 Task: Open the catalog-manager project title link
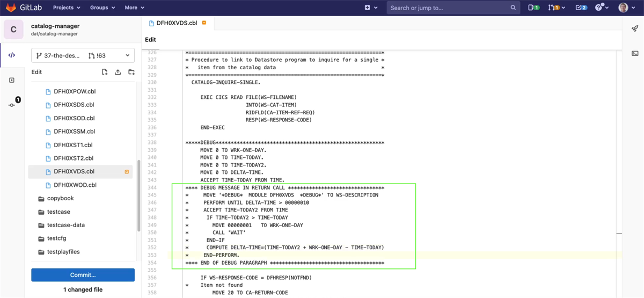pyautogui.click(x=55, y=26)
